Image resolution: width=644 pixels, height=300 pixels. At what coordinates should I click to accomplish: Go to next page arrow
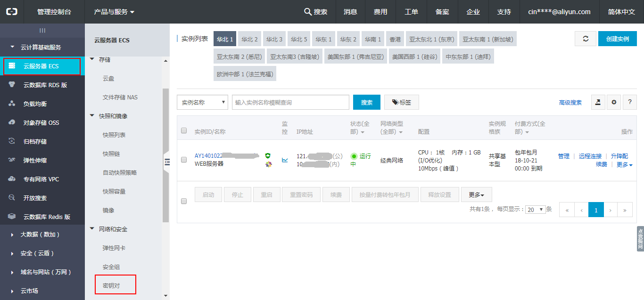611,210
